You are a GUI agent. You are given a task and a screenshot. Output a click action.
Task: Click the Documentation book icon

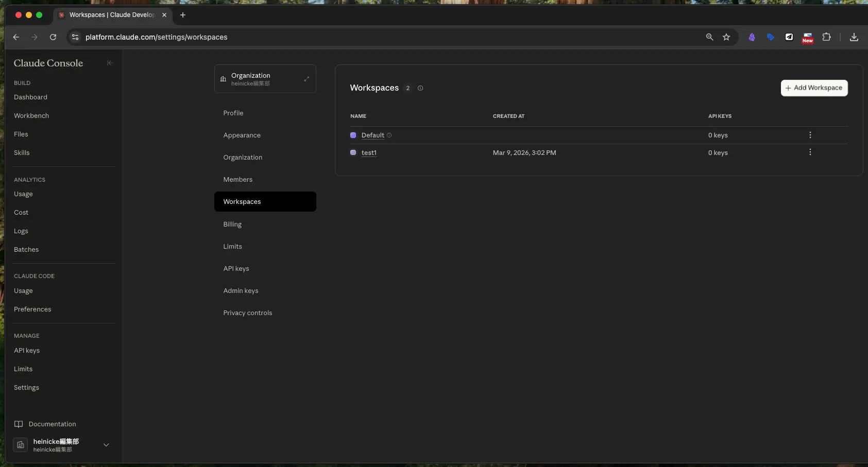click(19, 424)
